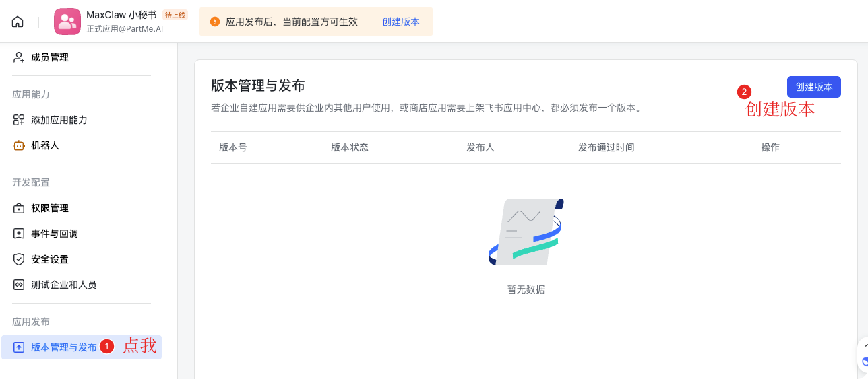The height and width of the screenshot is (379, 868).
Task: Click the security settings shield icon
Action: pyautogui.click(x=19, y=259)
